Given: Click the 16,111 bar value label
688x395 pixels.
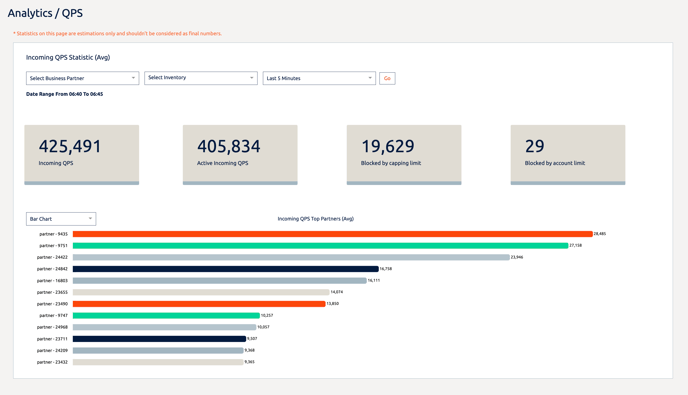Looking at the screenshot, I should click(374, 280).
